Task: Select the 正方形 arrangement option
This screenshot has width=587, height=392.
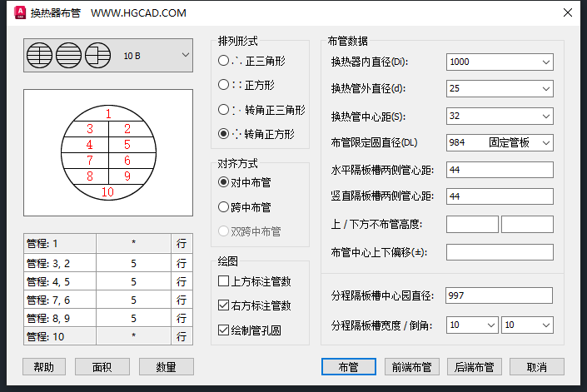Action: (223, 85)
